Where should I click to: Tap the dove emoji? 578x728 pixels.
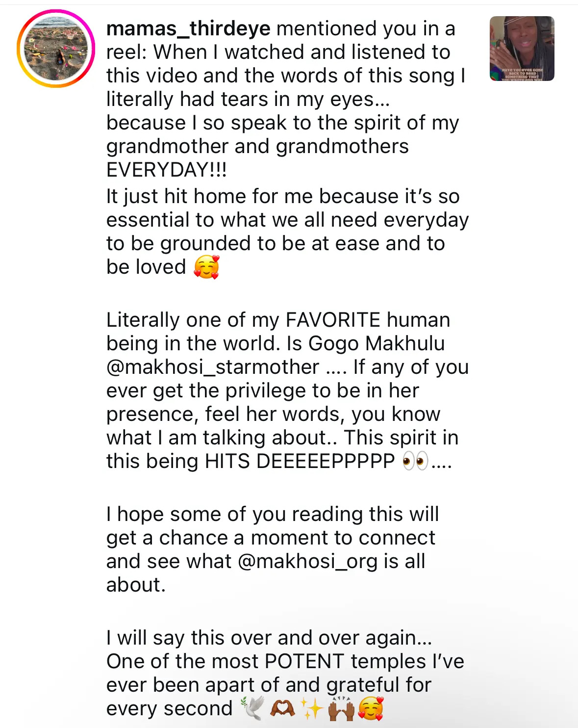point(253,708)
